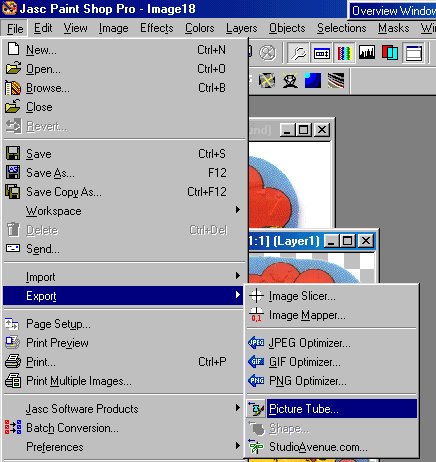This screenshot has height=462, width=436.
Task: Launch Browse... from the File menu
Action: click(x=123, y=88)
